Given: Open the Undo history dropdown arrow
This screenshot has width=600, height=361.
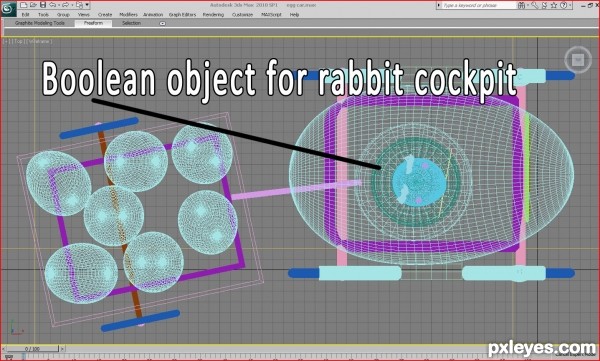Looking at the screenshot, I should pyautogui.click(x=59, y=5).
